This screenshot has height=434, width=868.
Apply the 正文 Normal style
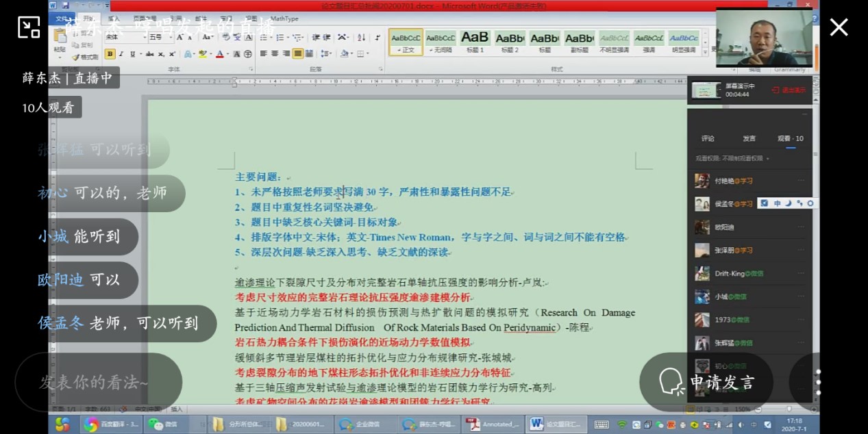pyautogui.click(x=406, y=42)
